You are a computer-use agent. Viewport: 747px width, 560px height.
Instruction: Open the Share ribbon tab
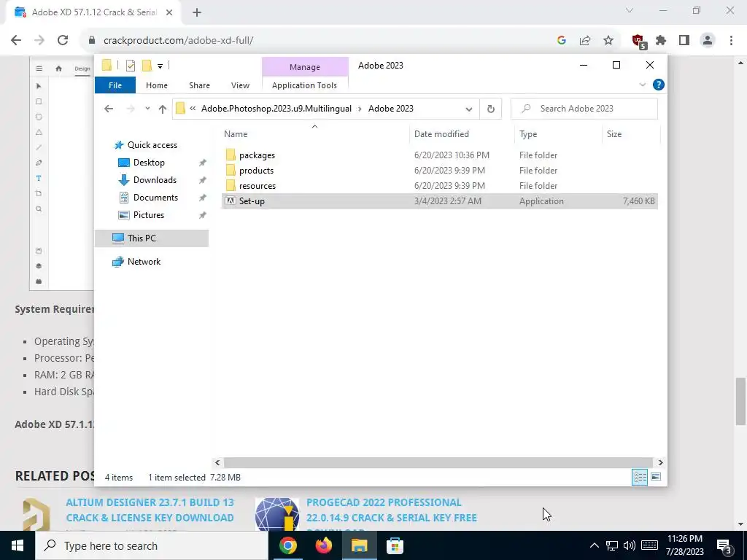pos(199,85)
